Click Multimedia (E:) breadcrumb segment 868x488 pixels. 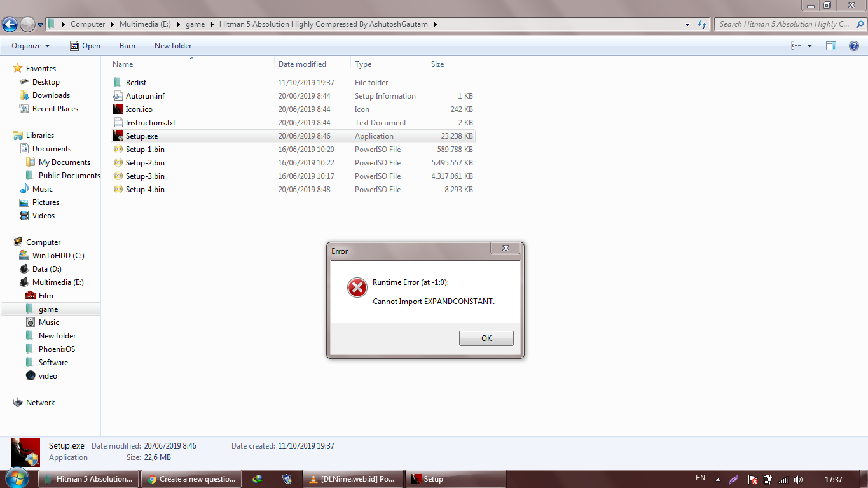tap(145, 24)
